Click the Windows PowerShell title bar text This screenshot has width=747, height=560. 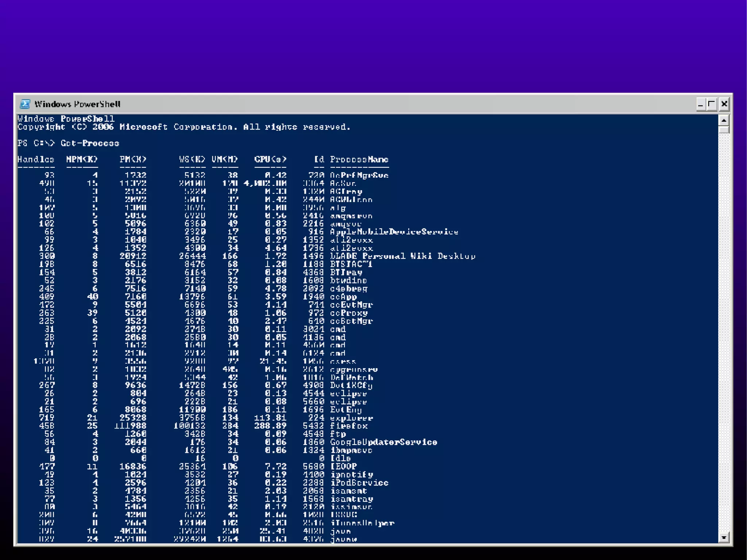[x=77, y=104]
